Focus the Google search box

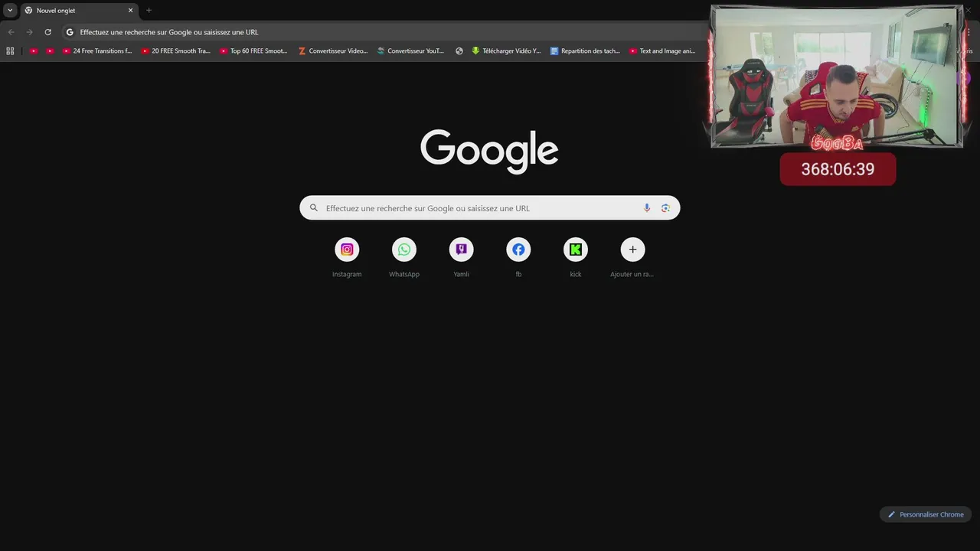[490, 208]
